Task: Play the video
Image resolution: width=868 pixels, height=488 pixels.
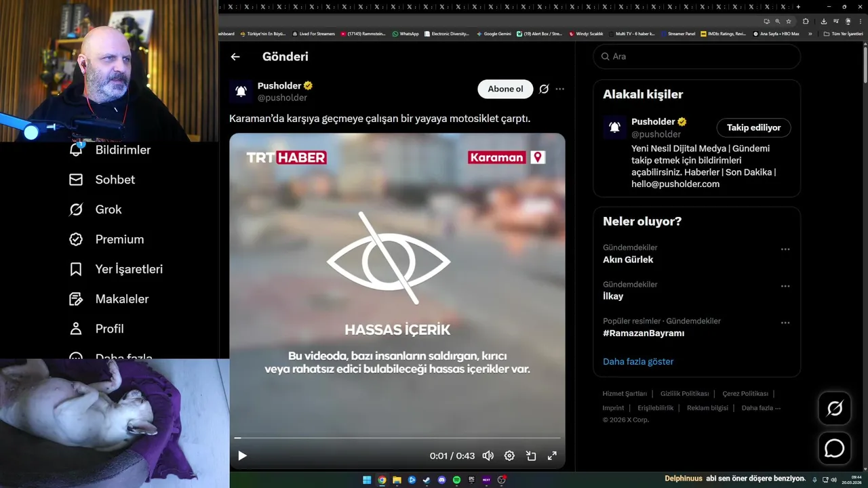Action: click(242, 456)
